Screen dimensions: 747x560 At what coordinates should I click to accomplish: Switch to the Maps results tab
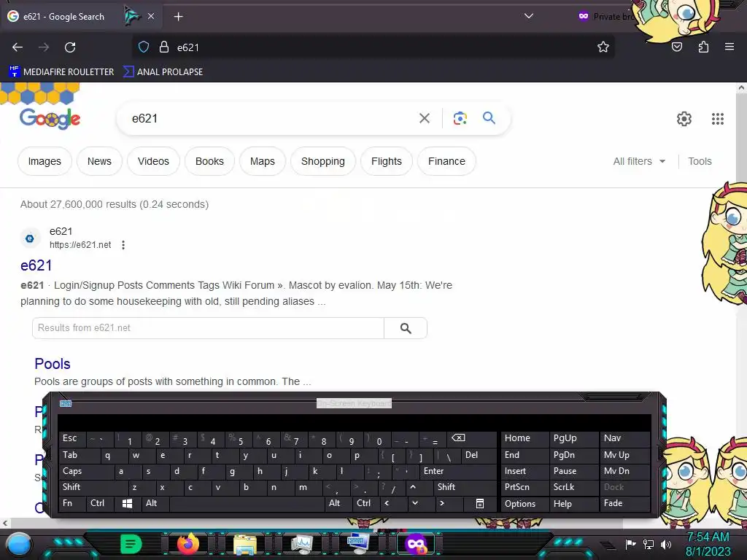click(x=263, y=161)
